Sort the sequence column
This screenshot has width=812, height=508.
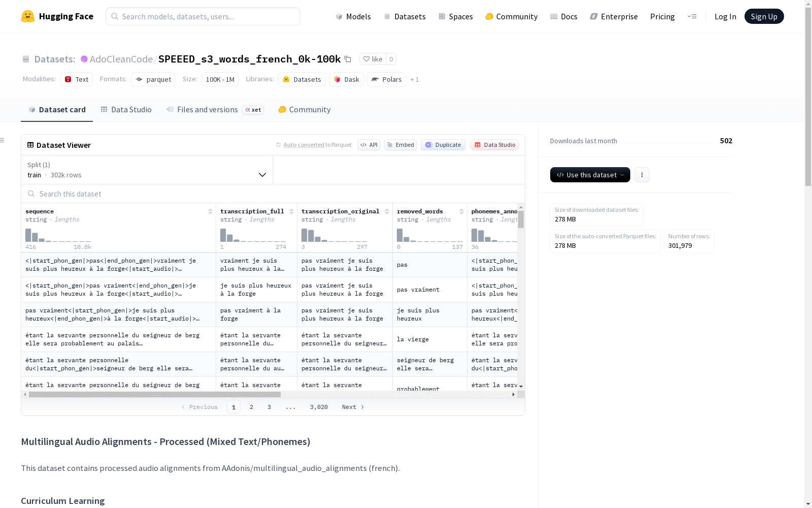click(210, 211)
